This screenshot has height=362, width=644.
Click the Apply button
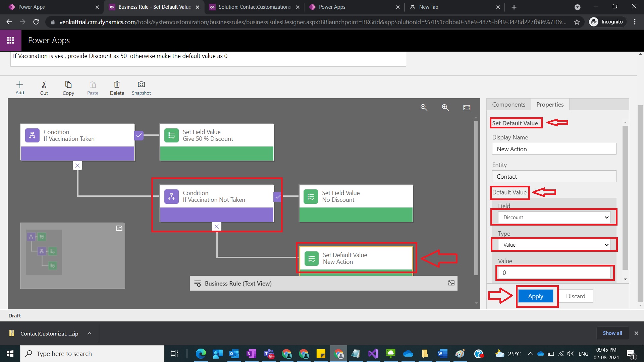536,296
